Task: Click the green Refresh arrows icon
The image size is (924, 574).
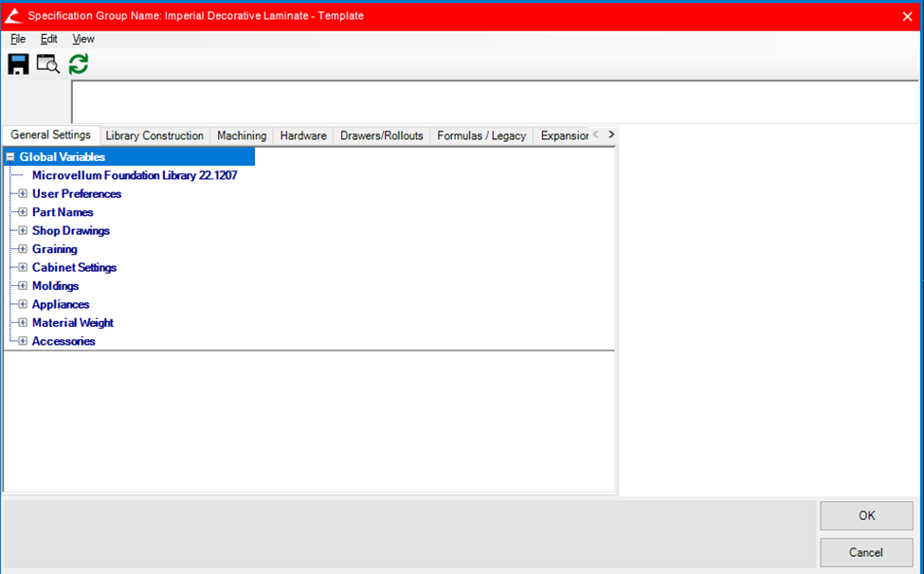Action: 79,64
